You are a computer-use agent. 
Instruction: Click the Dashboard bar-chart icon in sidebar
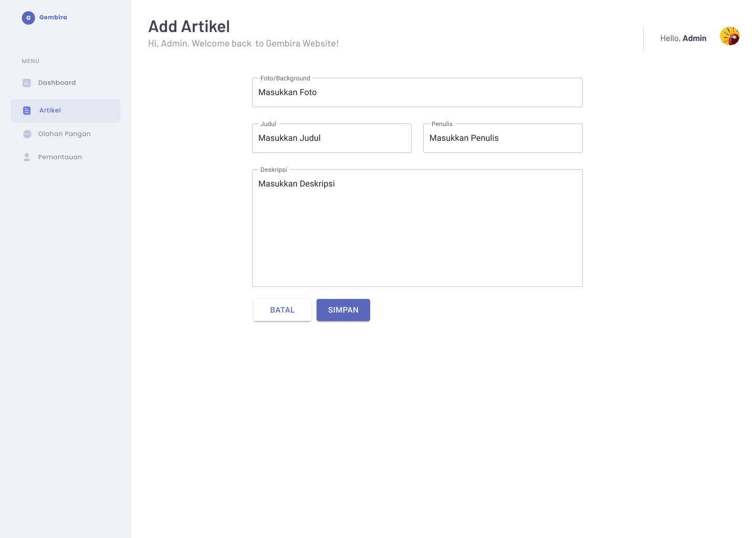(x=27, y=83)
